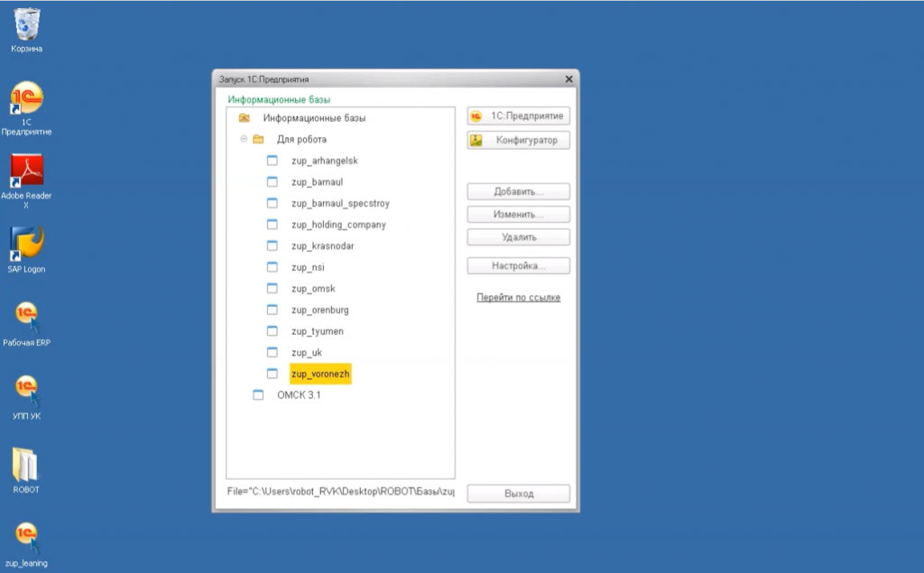Click the database icon beside zup_barnaul
This screenshot has height=573, width=924.
coord(273,181)
